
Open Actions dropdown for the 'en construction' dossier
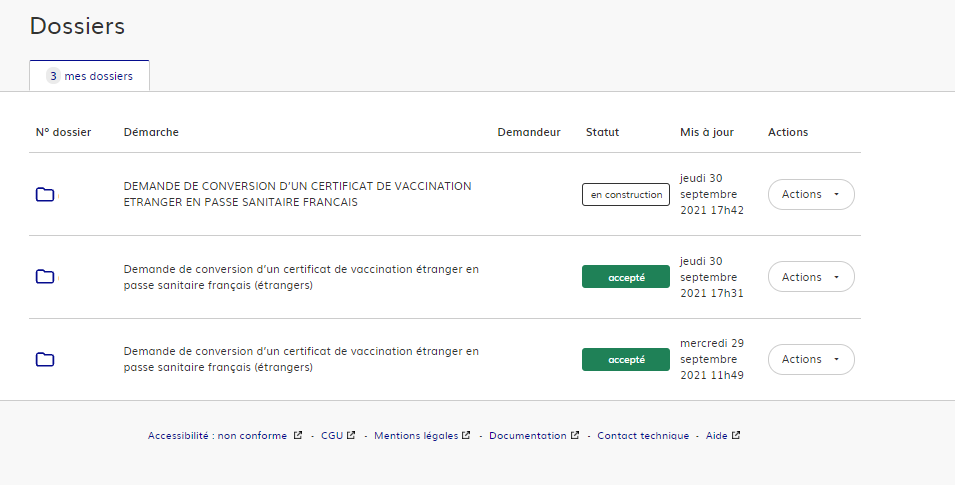click(810, 194)
